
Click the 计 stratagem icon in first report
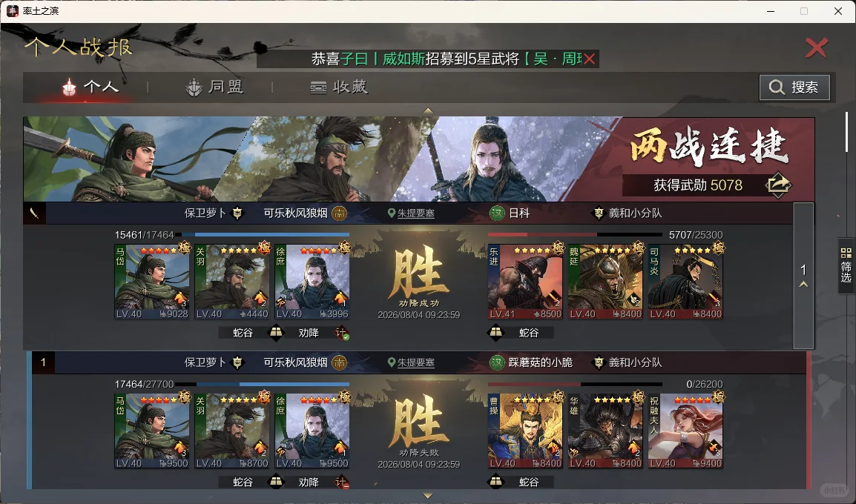(x=342, y=333)
